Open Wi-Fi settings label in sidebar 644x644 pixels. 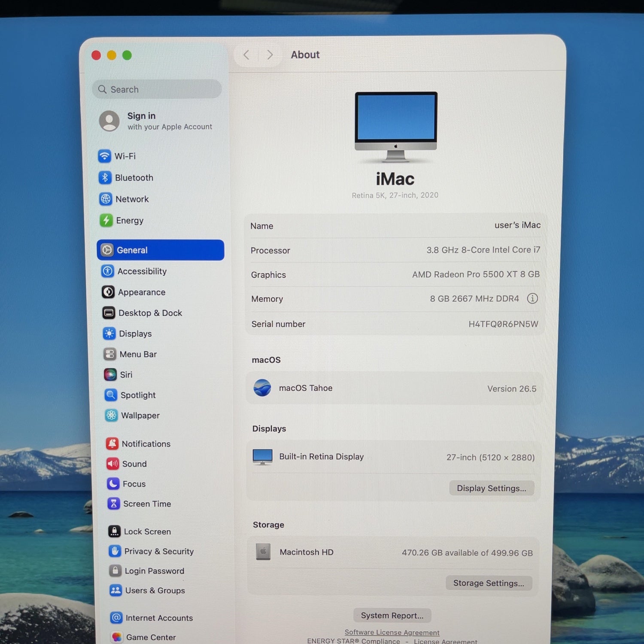pyautogui.click(x=125, y=156)
